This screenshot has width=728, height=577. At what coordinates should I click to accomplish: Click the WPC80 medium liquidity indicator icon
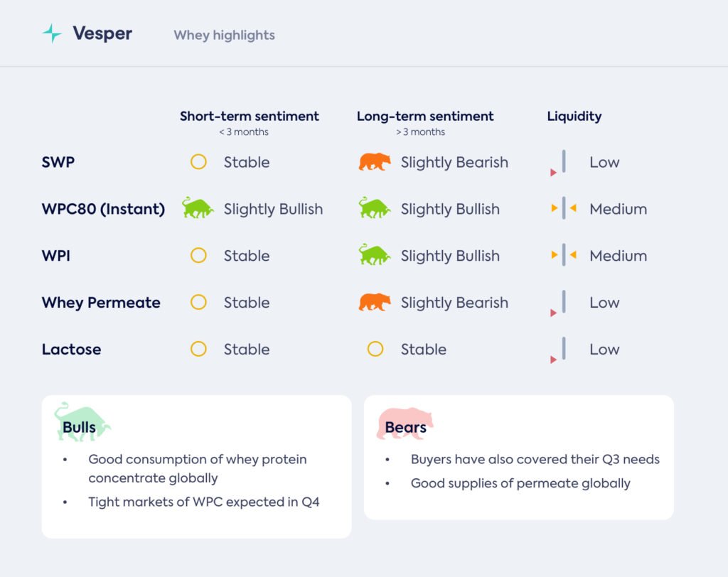click(x=563, y=209)
